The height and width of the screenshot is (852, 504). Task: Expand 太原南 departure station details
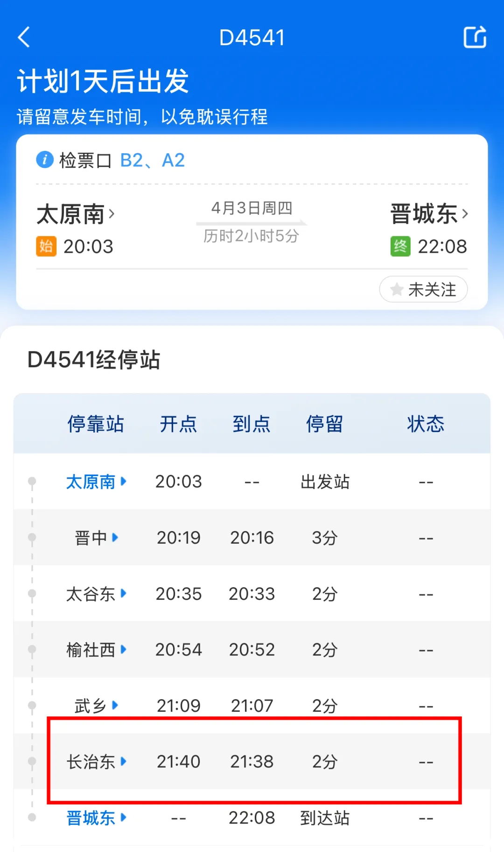pyautogui.click(x=76, y=214)
